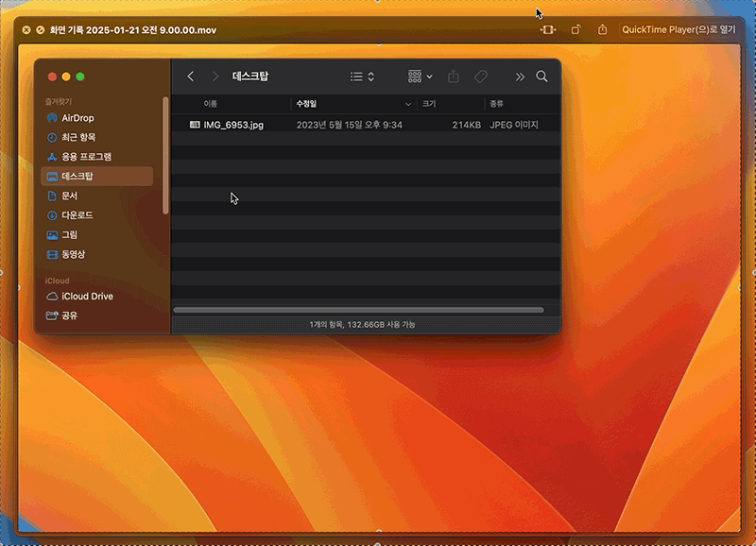Click the 즐겨찾기 sidebar section header
756x546 pixels.
(x=59, y=102)
